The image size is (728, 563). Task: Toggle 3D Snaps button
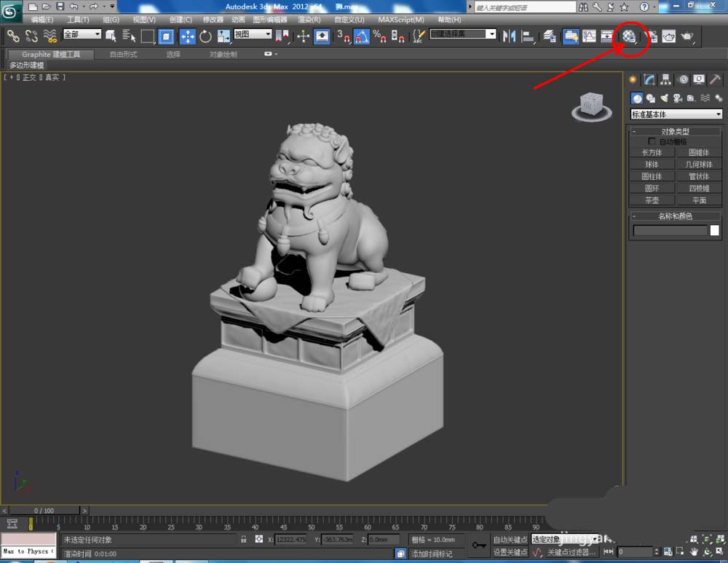[343, 36]
